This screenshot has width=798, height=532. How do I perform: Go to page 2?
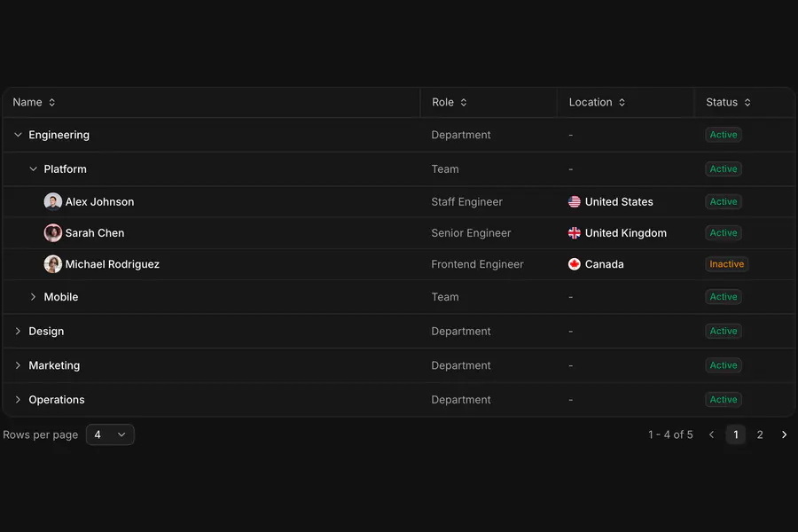760,434
